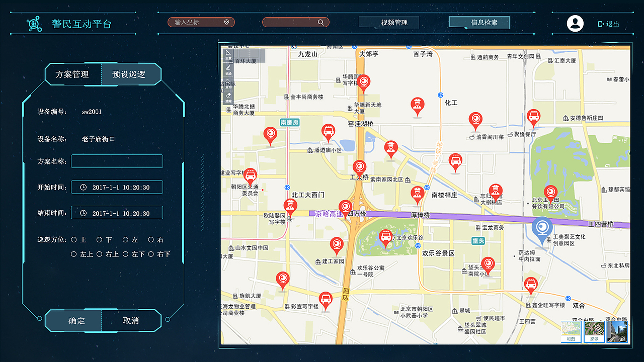The width and height of the screenshot is (644, 362).
Task: Select patrol direction 上 radio button
Action: point(74,240)
